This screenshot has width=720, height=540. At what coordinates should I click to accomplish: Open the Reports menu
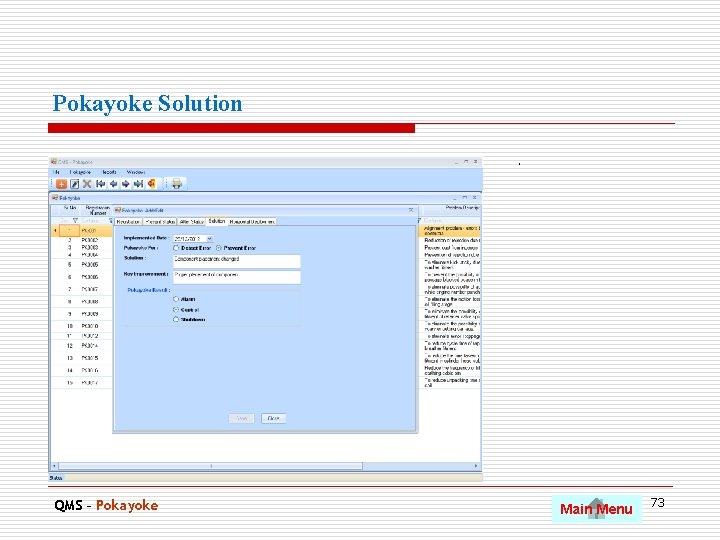coord(109,172)
